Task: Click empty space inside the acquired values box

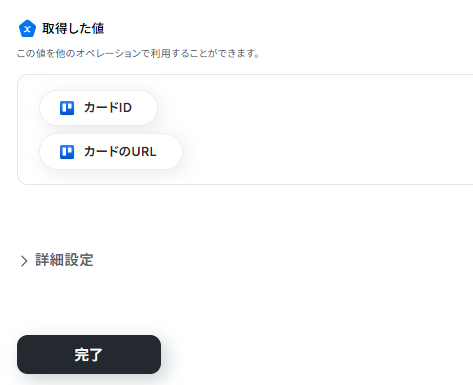Action: [x=317, y=130]
